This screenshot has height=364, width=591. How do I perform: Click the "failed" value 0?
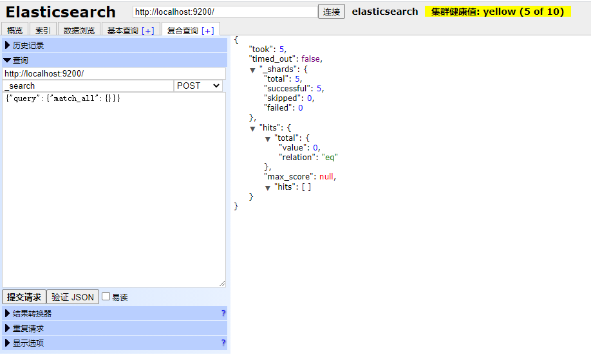[301, 108]
